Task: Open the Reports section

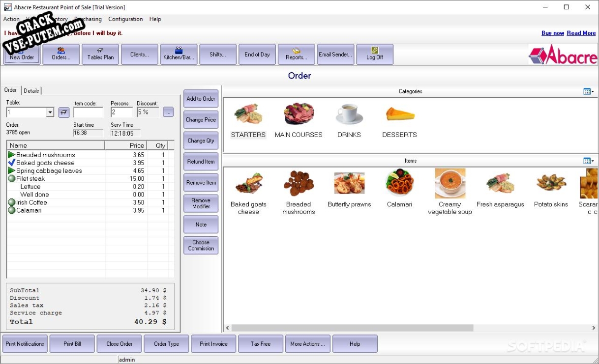Action: tap(296, 54)
